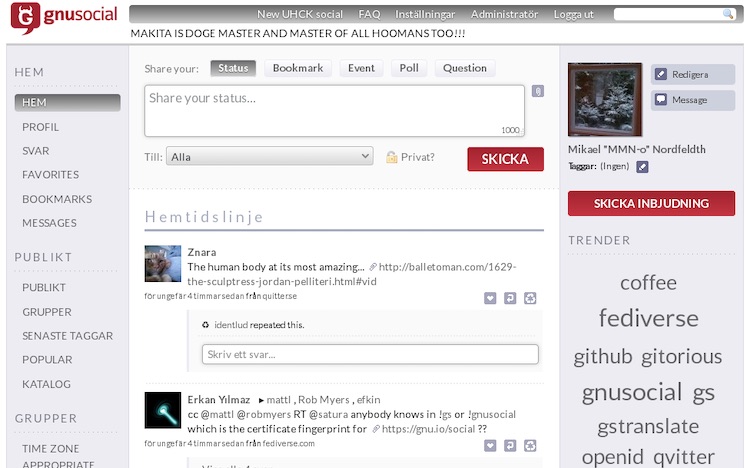Open Mikael "MMN-o" Nordfeldth profile name
The height and width of the screenshot is (468, 750).
637,149
